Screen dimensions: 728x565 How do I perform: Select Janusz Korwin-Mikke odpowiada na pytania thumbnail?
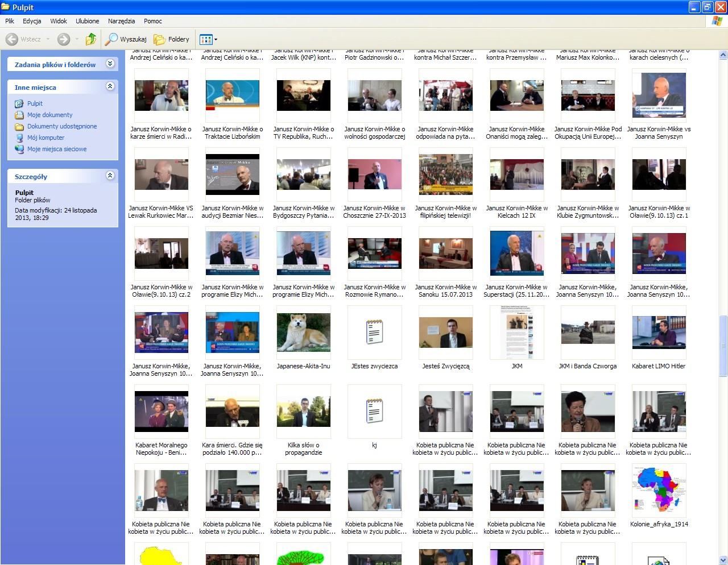(445, 95)
